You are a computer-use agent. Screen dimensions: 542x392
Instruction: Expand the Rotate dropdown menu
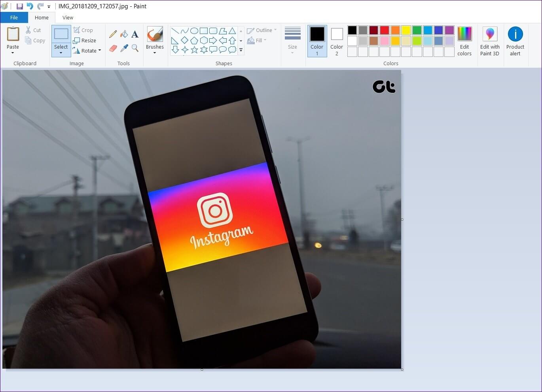pyautogui.click(x=100, y=51)
